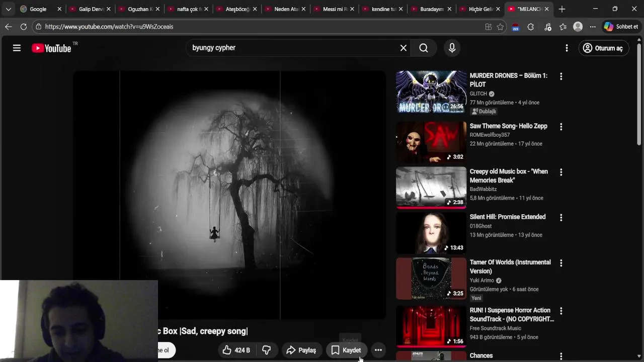Open the site information icon in address bar
Screen dimensions: 644x362
(x=38, y=27)
